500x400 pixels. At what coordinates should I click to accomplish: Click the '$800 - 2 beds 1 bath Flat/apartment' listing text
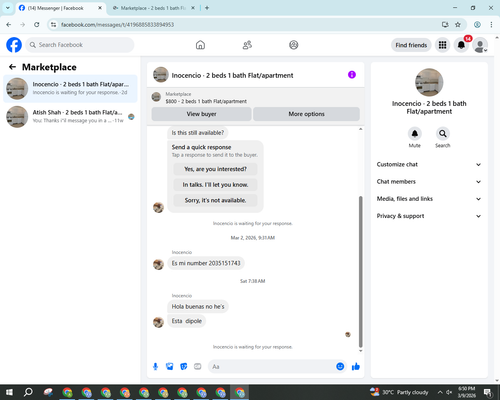click(x=206, y=101)
